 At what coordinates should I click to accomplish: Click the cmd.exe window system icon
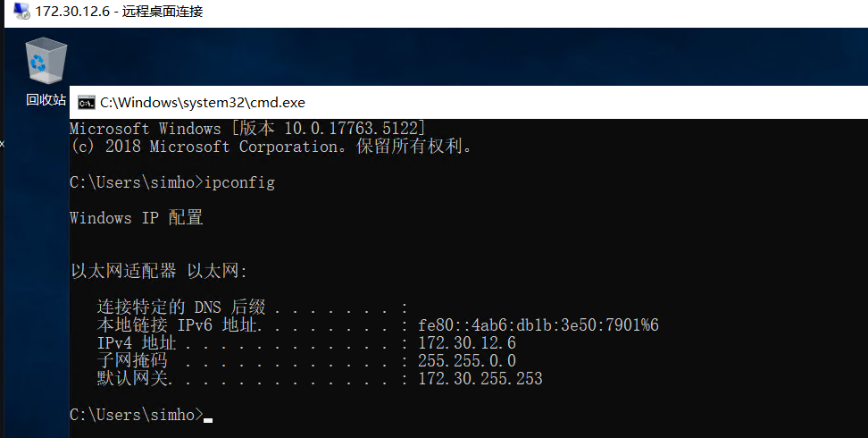point(86,103)
